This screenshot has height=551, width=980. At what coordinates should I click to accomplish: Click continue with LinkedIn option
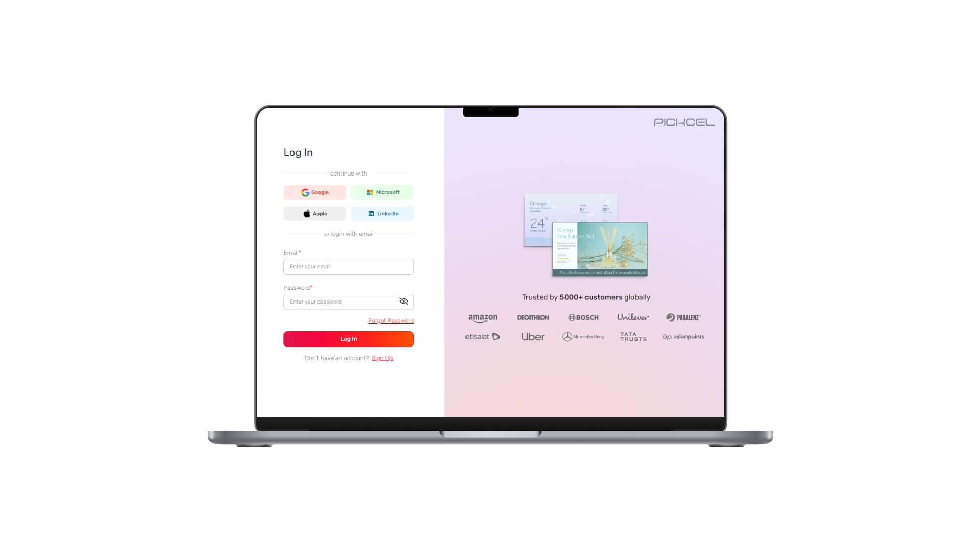[382, 213]
